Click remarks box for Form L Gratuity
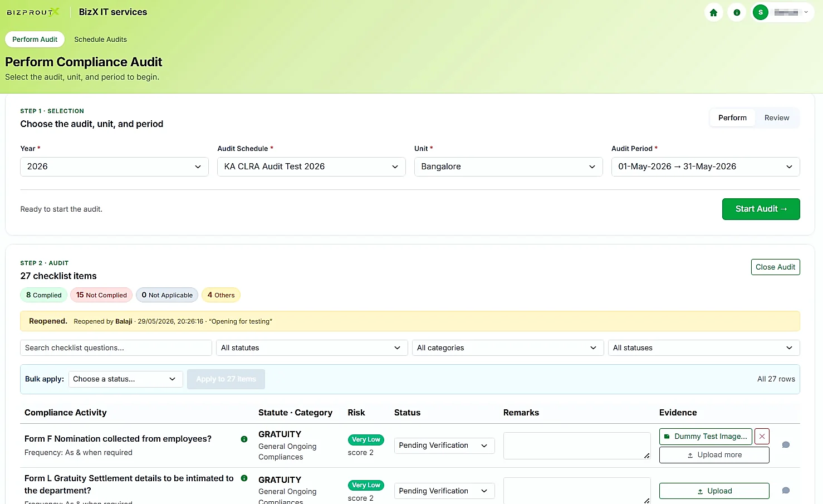 pos(577,491)
